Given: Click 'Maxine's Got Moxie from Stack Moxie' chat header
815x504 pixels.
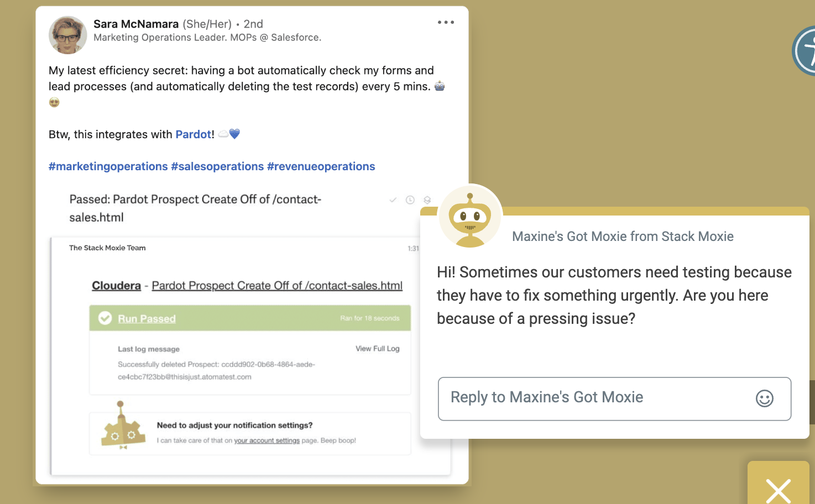Looking at the screenshot, I should pyautogui.click(x=623, y=237).
